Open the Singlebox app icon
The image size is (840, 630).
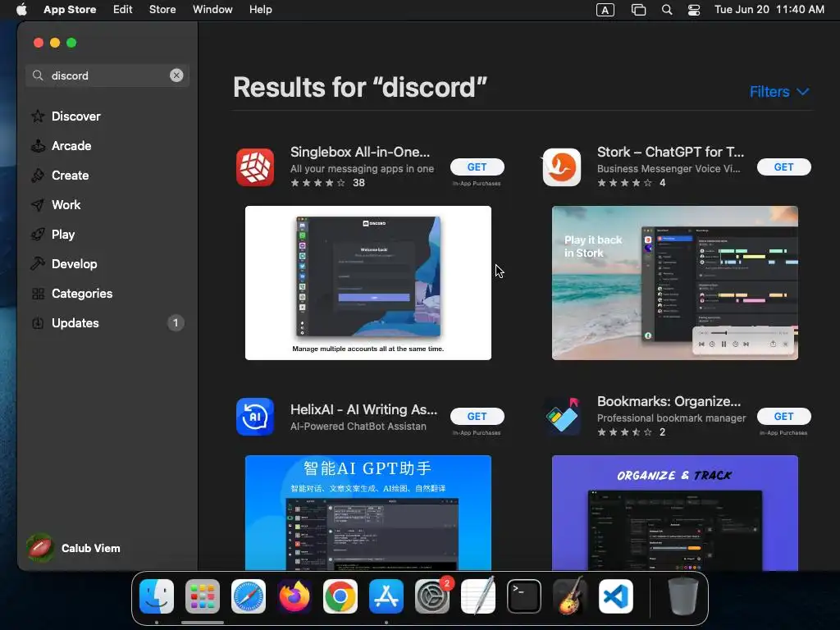[x=255, y=167]
